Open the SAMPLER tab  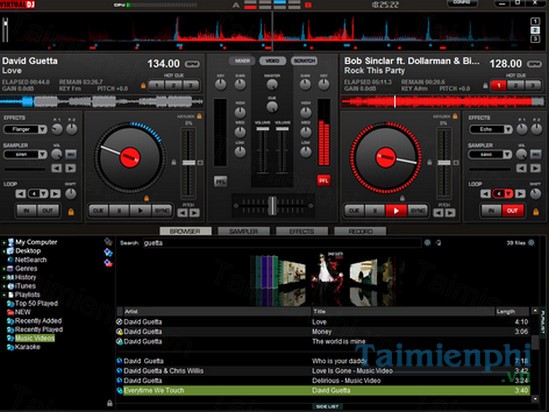(244, 231)
